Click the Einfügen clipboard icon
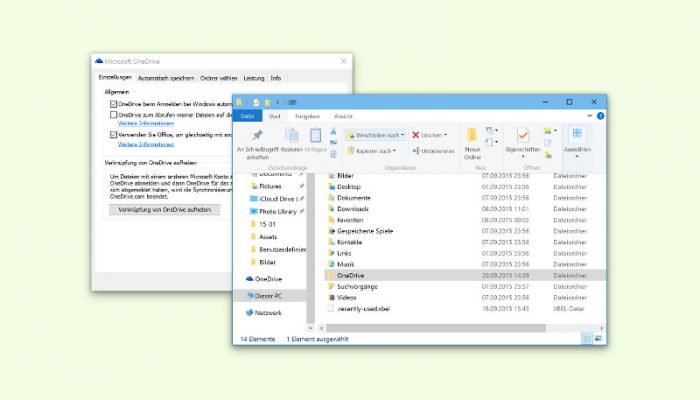700x400 pixels. click(316, 135)
